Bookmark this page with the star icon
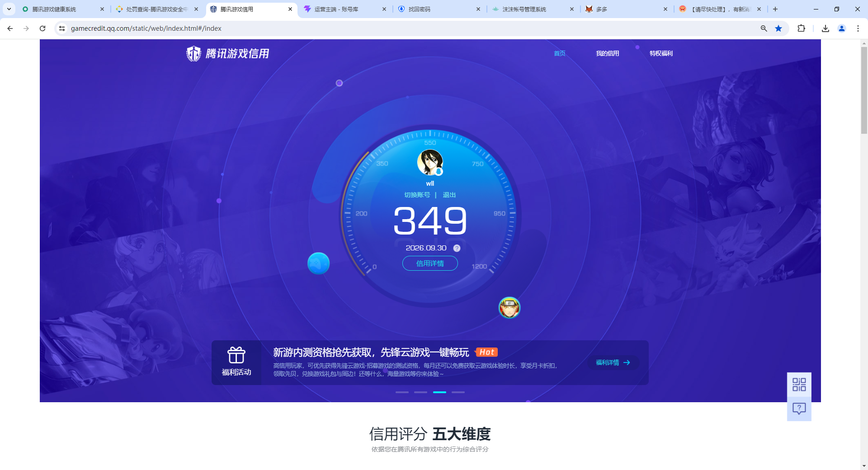 [x=778, y=28]
